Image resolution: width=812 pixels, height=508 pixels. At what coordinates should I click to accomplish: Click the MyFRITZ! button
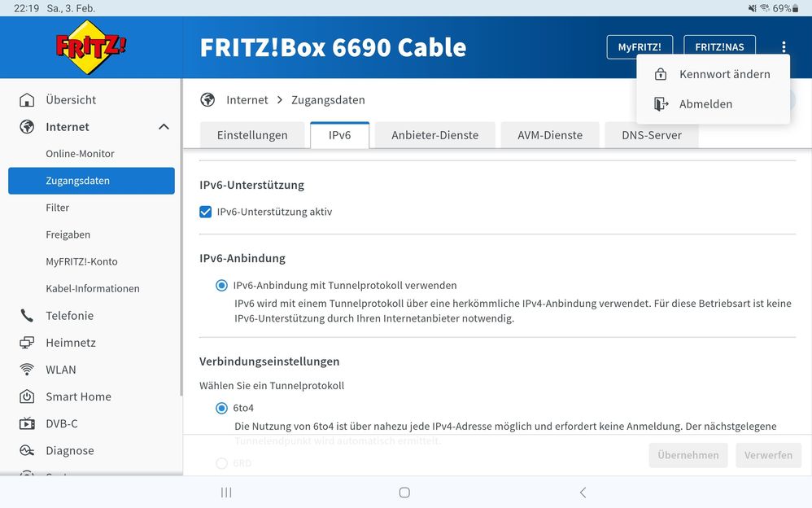coord(640,46)
